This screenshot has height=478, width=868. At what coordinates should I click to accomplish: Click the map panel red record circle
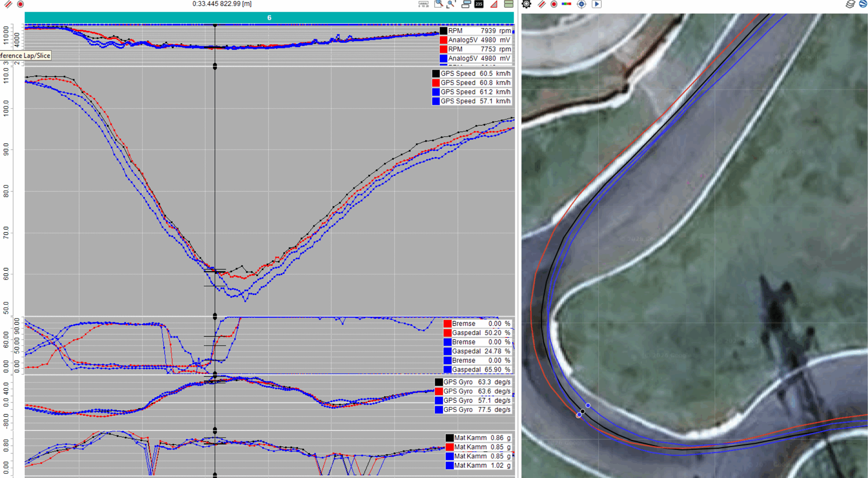pos(554,4)
